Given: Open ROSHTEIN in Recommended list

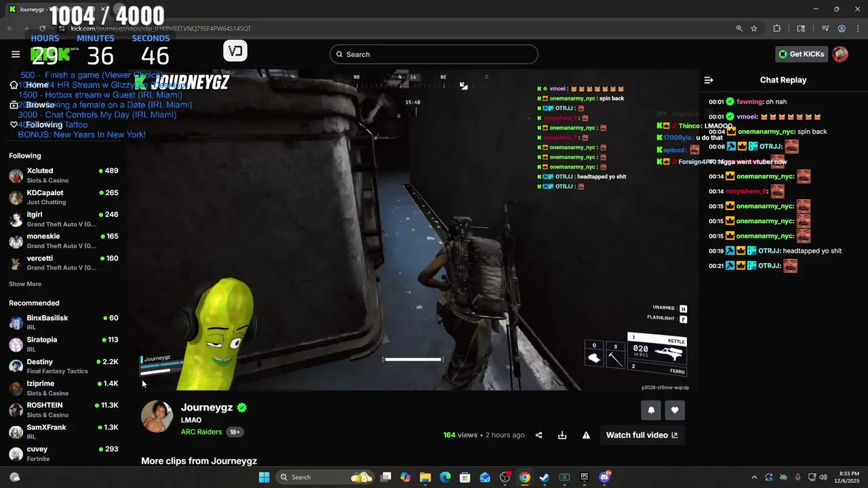Looking at the screenshot, I should pos(64,410).
